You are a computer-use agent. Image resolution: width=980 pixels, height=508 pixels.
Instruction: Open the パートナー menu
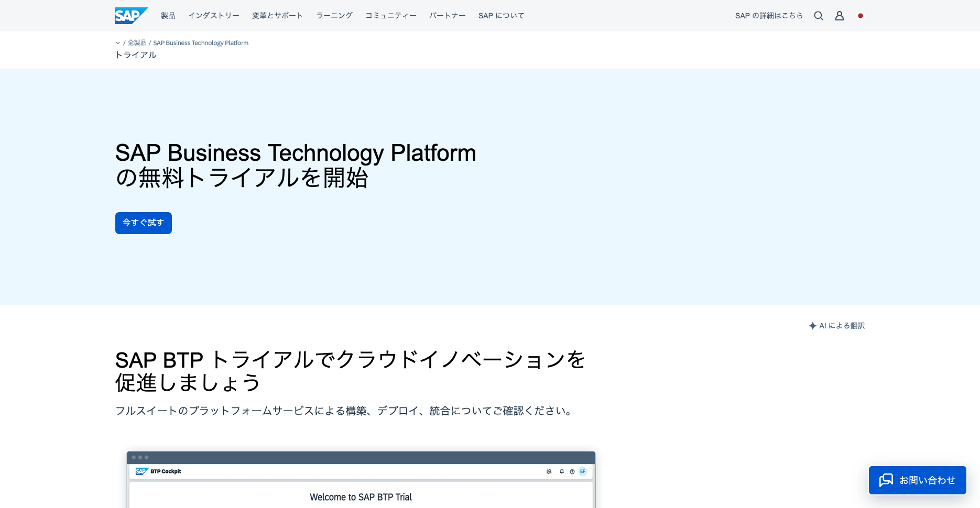point(448,16)
